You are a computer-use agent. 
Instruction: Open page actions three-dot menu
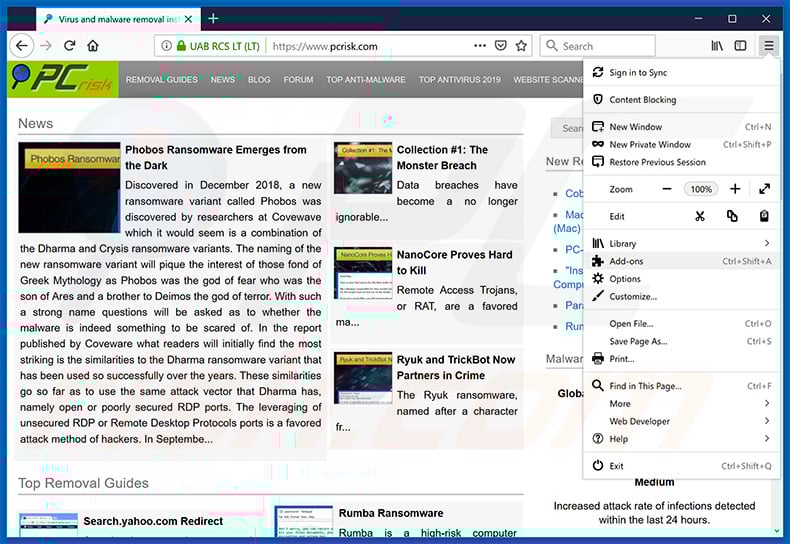click(x=480, y=46)
